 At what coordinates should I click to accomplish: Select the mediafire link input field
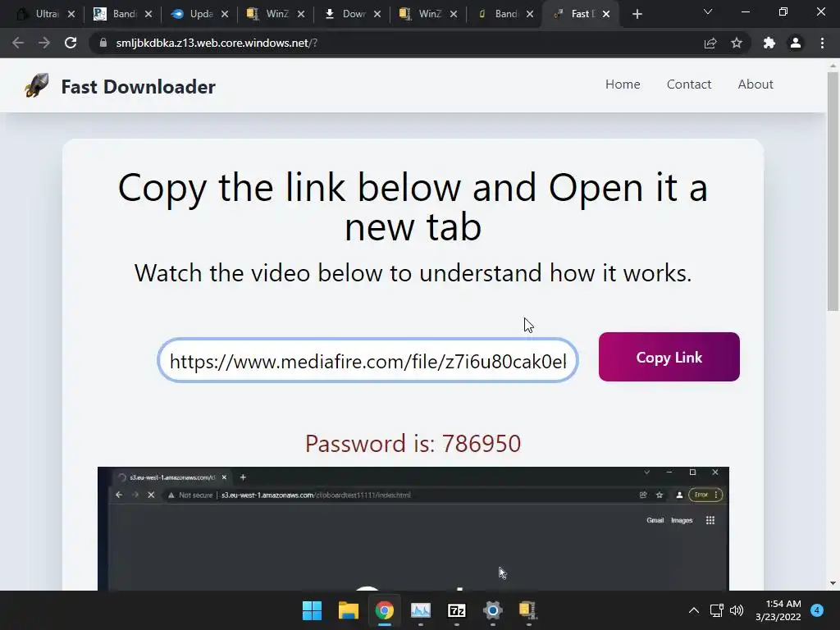coord(367,361)
